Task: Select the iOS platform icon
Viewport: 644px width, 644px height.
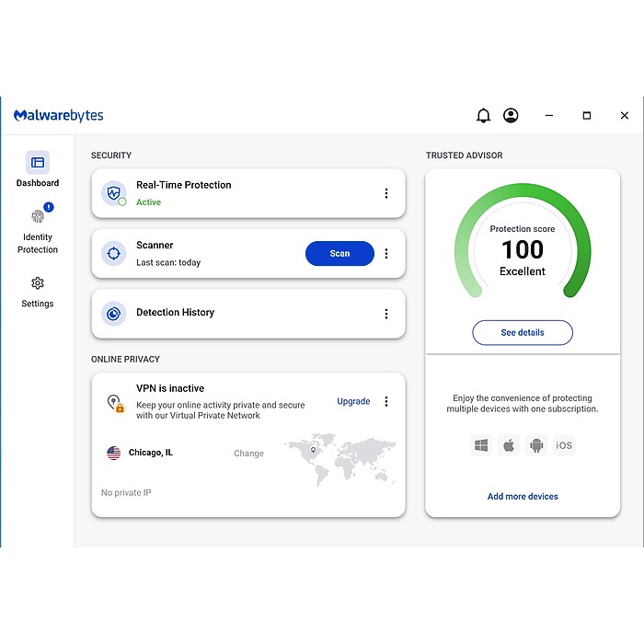Action: [564, 445]
